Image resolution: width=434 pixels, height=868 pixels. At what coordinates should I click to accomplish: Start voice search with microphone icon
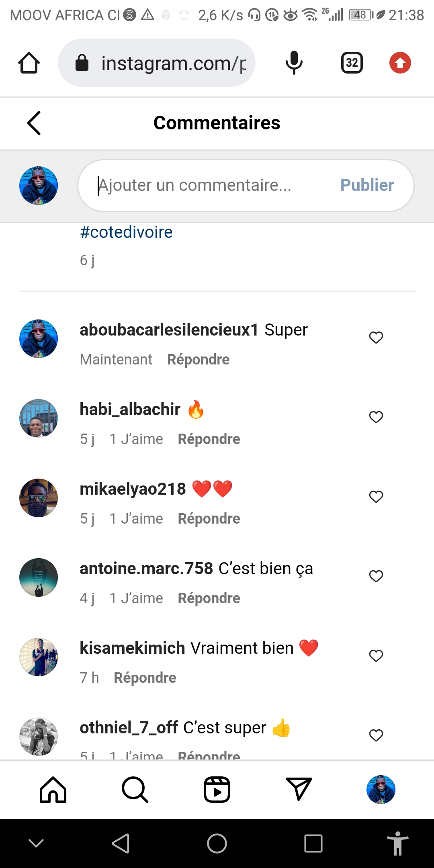[294, 63]
